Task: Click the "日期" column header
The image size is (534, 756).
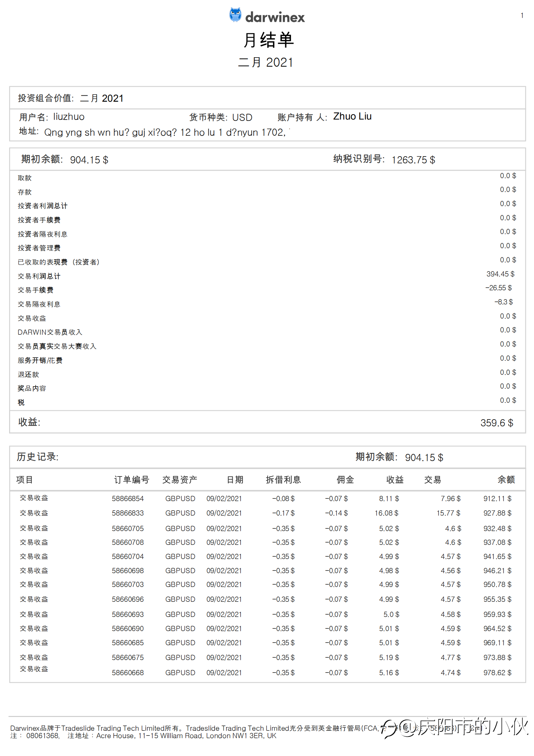Action: coord(235,480)
